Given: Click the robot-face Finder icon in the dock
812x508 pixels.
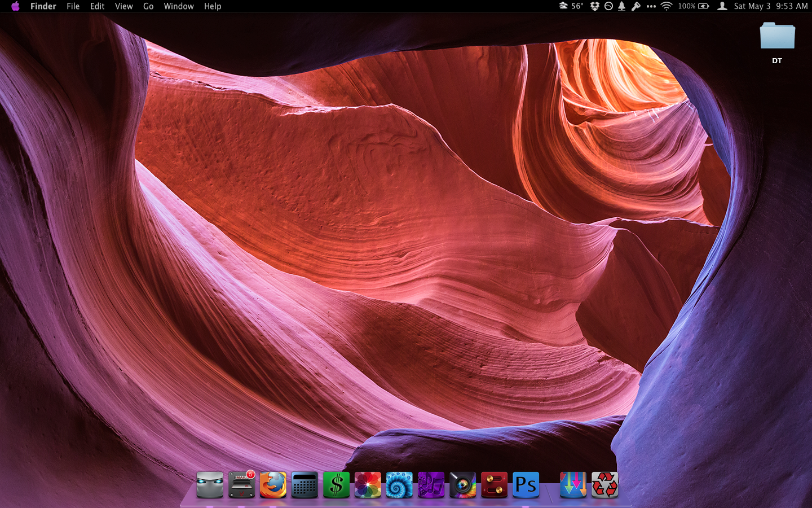Looking at the screenshot, I should (210, 485).
